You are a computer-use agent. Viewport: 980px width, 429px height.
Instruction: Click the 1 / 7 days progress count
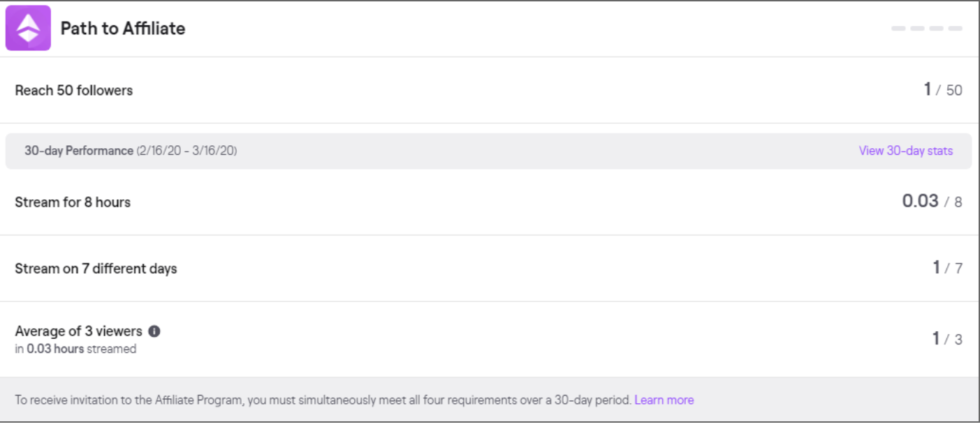947,268
